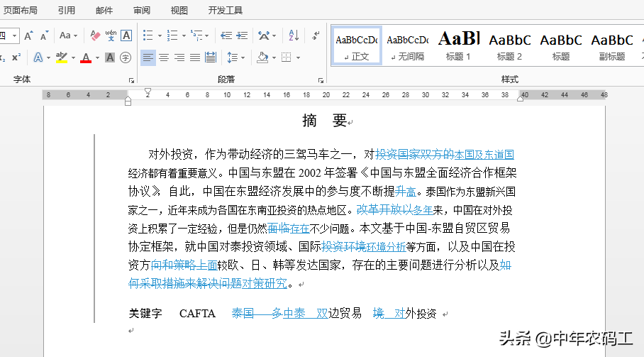Apply paragraph shading with the paint bucket
The height and width of the screenshot is (357, 644).
click(x=262, y=57)
